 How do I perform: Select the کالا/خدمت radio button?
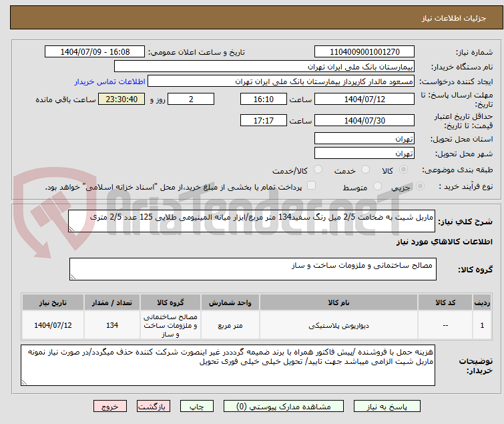[318, 170]
